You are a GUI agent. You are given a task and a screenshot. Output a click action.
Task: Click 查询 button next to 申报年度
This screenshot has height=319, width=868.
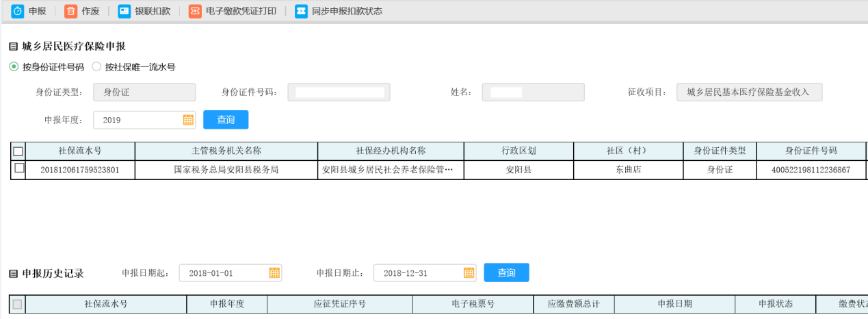[226, 120]
